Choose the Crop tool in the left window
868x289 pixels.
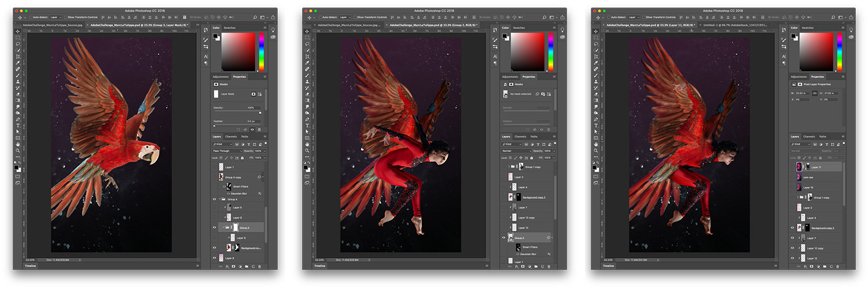pos(17,56)
